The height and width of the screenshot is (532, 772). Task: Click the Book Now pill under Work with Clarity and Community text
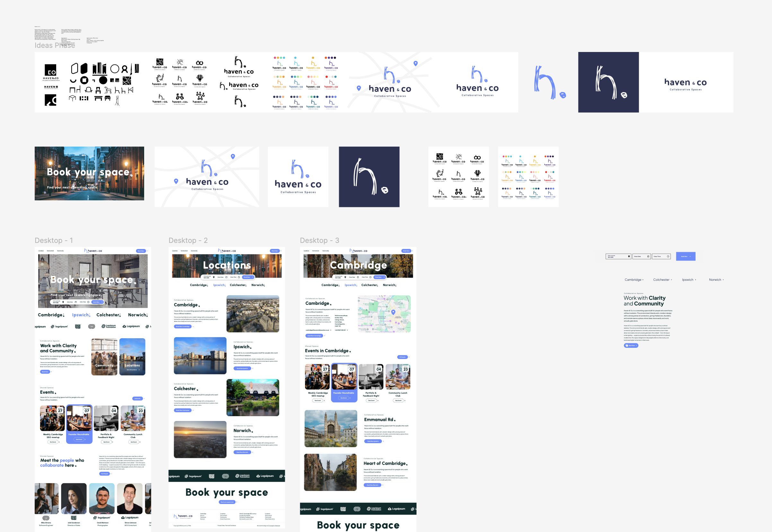(631, 346)
